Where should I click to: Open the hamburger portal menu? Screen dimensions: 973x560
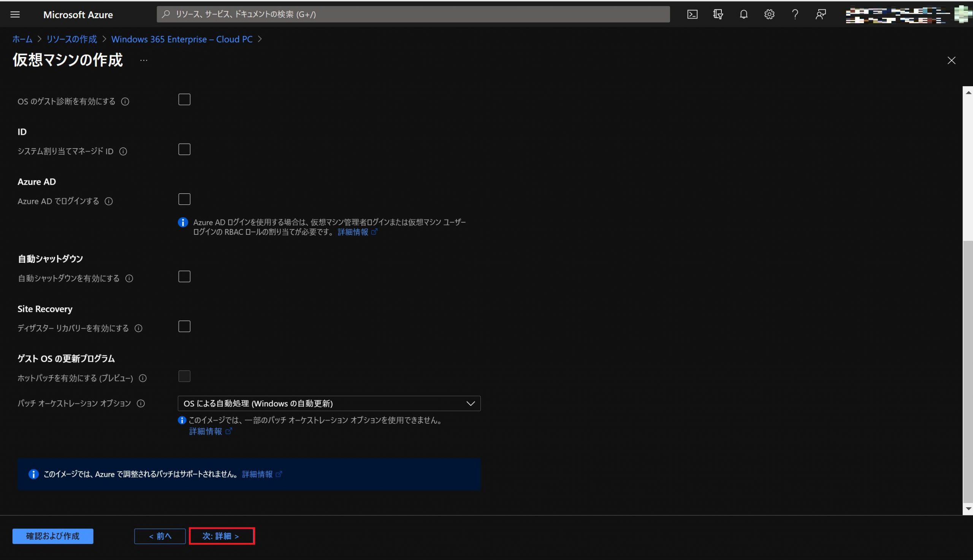click(x=15, y=14)
